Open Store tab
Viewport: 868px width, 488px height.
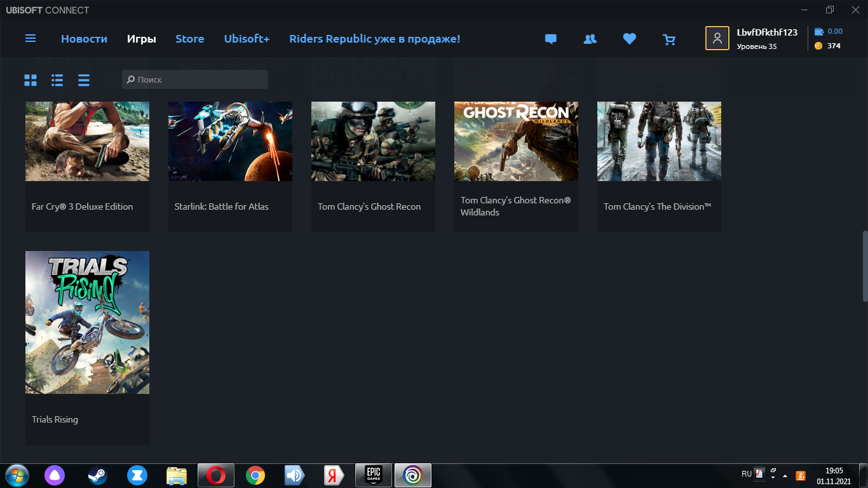(x=190, y=39)
